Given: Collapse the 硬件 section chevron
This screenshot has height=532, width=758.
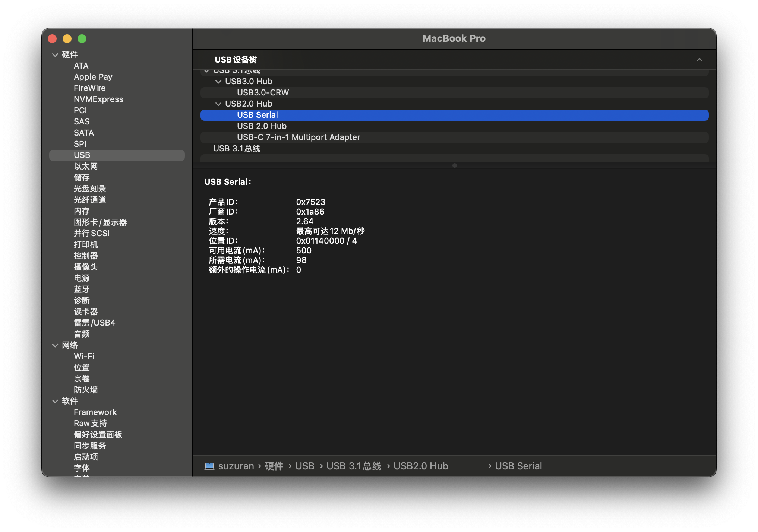Looking at the screenshot, I should coord(55,55).
